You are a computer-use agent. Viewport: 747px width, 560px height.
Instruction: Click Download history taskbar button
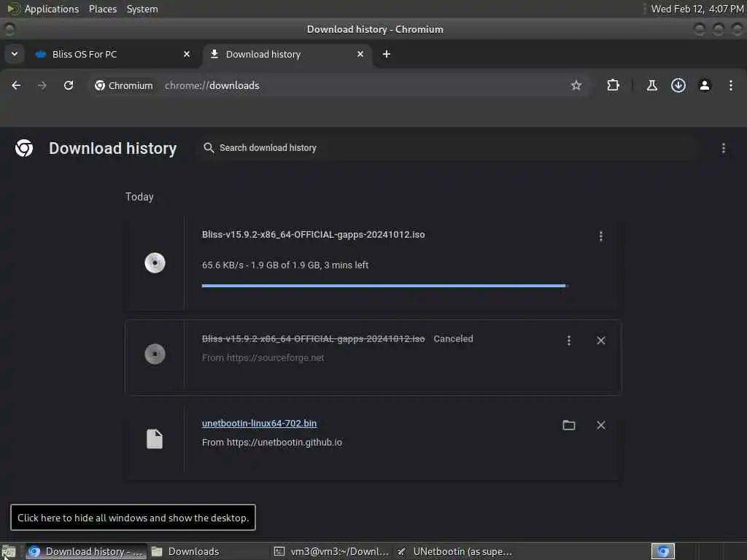pos(86,551)
